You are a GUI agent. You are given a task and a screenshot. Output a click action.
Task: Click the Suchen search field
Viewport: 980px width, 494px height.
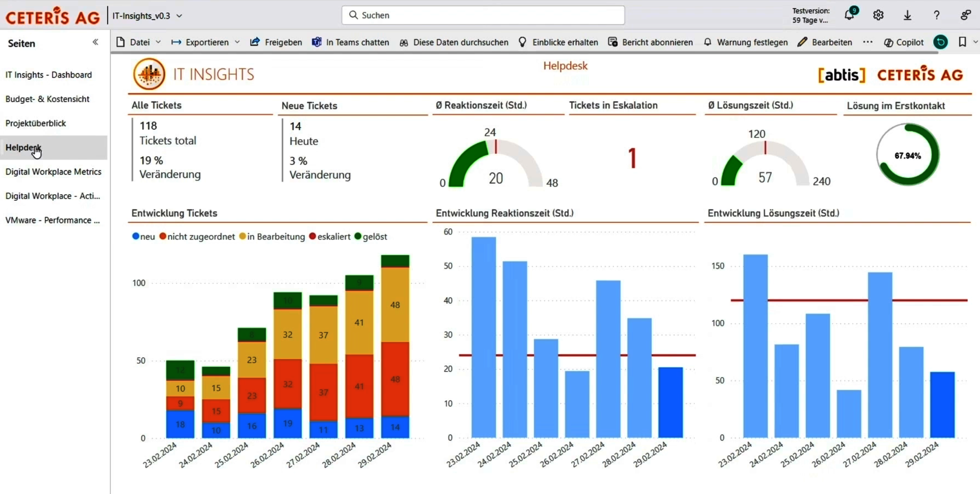483,15
